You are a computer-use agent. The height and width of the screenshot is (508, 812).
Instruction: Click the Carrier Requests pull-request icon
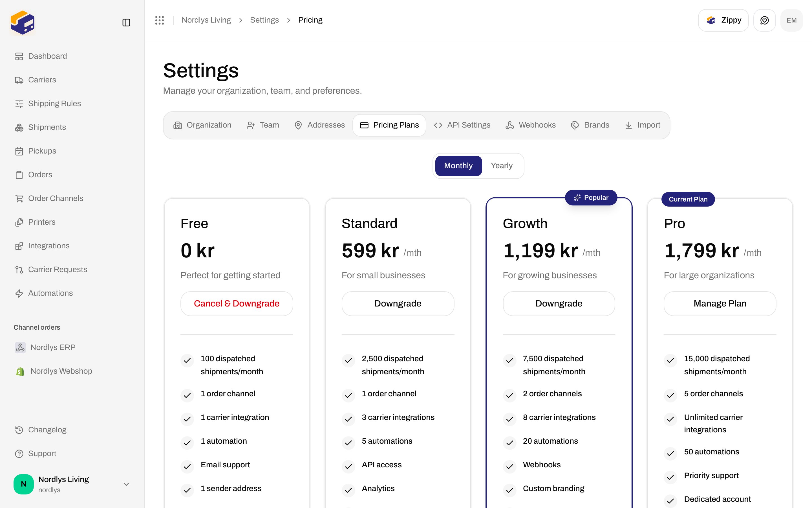click(19, 270)
